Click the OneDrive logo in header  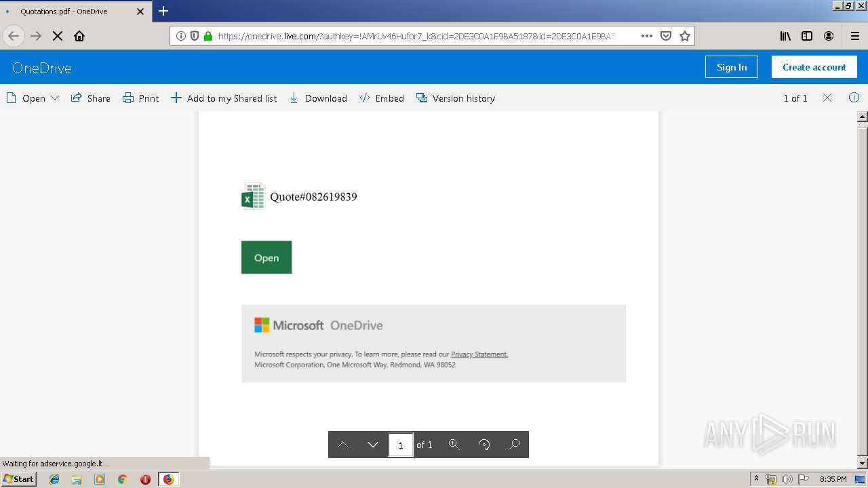point(42,68)
